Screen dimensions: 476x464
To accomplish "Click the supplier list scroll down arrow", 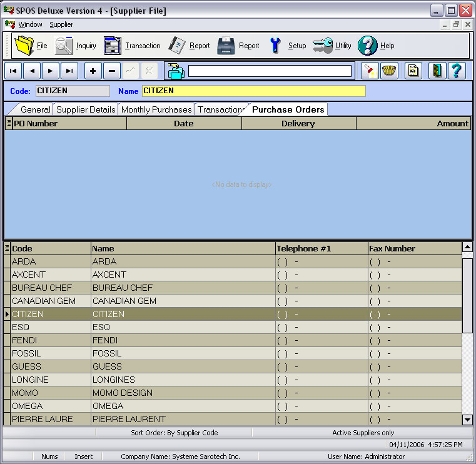I will (x=467, y=420).
